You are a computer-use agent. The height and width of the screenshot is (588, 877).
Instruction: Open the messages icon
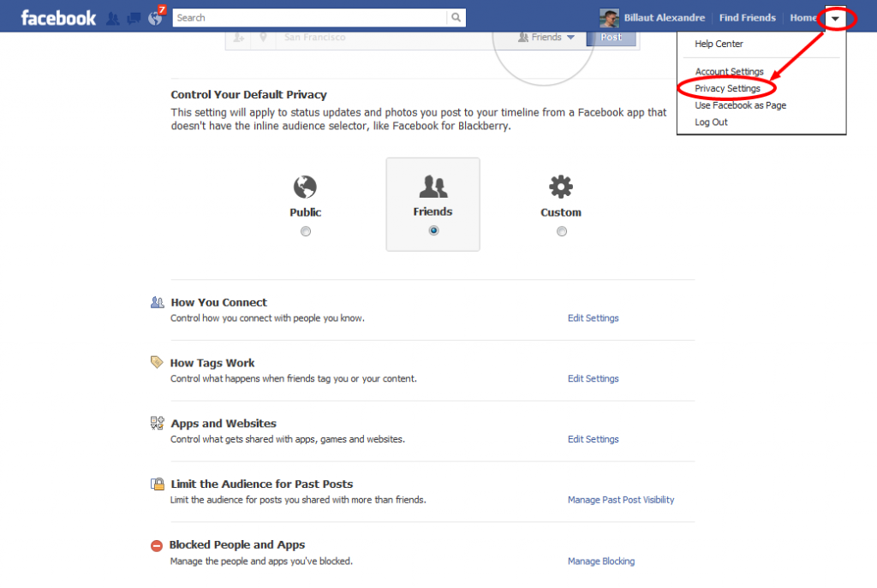[x=134, y=19]
